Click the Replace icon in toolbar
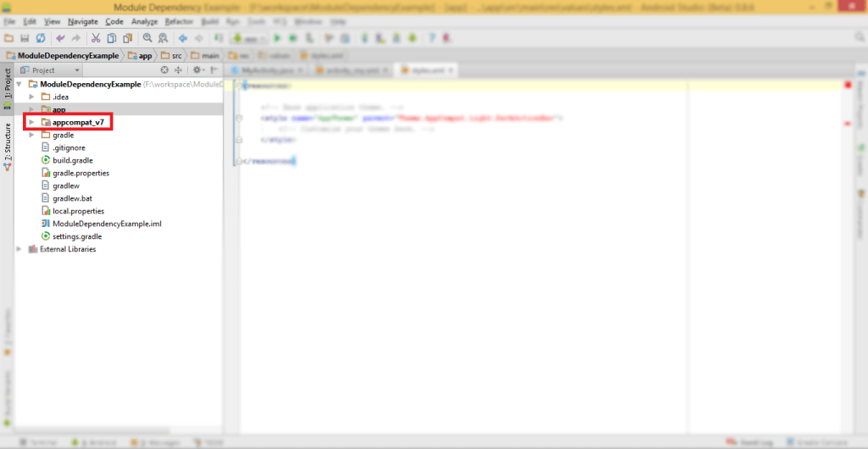This screenshot has height=449, width=868. pos(163,38)
